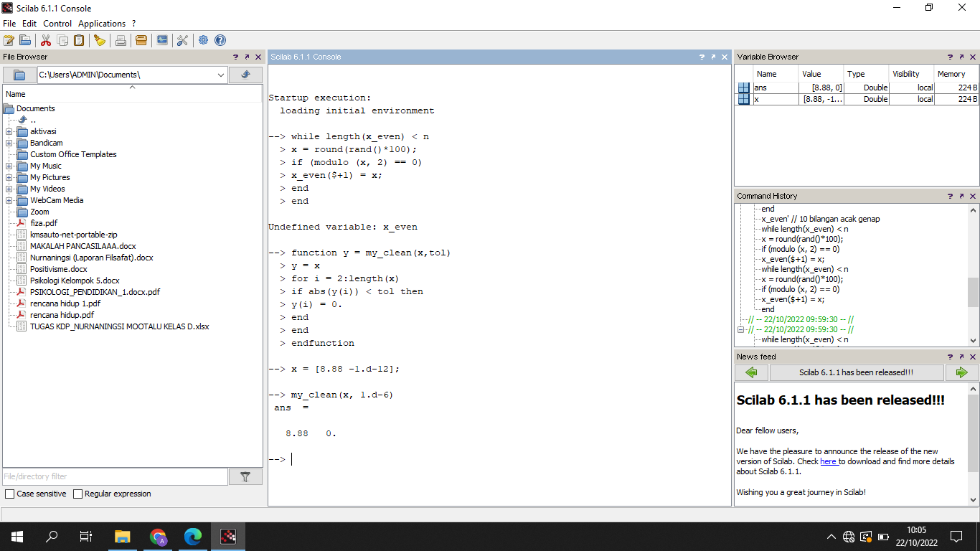Click the news headline banner button
This screenshot has height=551, width=980.
click(x=857, y=372)
